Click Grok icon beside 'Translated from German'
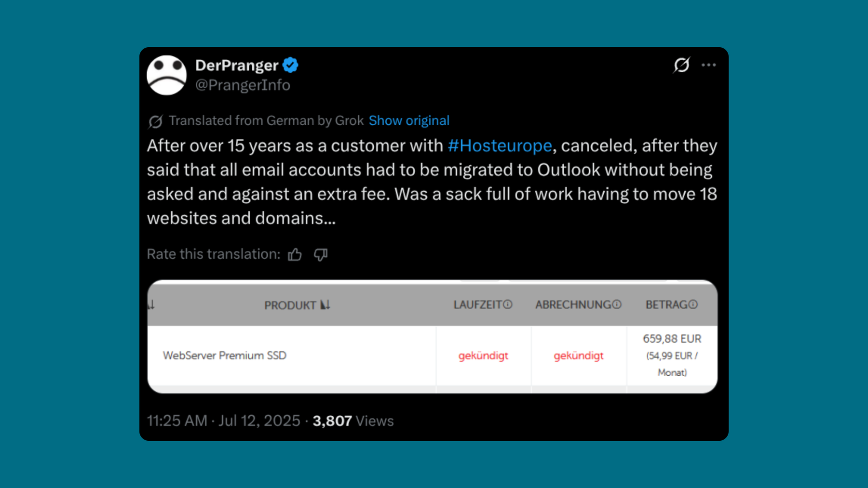This screenshot has height=488, width=868. pyautogui.click(x=155, y=121)
